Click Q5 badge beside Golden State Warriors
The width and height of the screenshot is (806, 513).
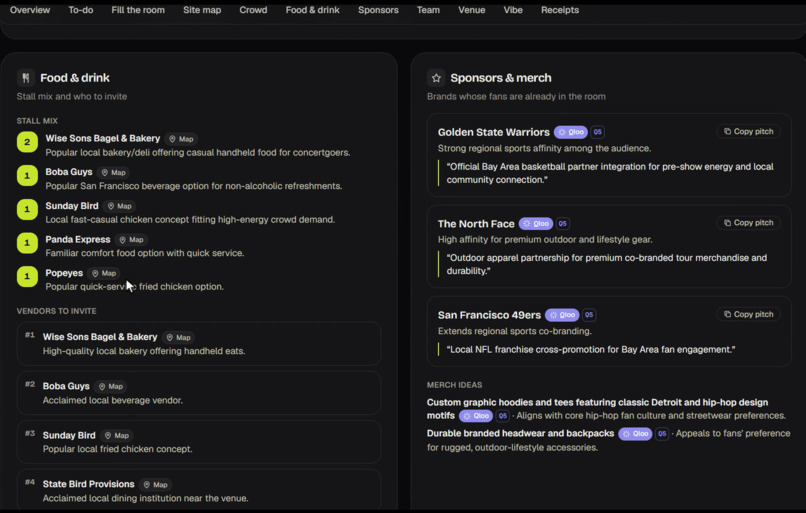tap(597, 132)
